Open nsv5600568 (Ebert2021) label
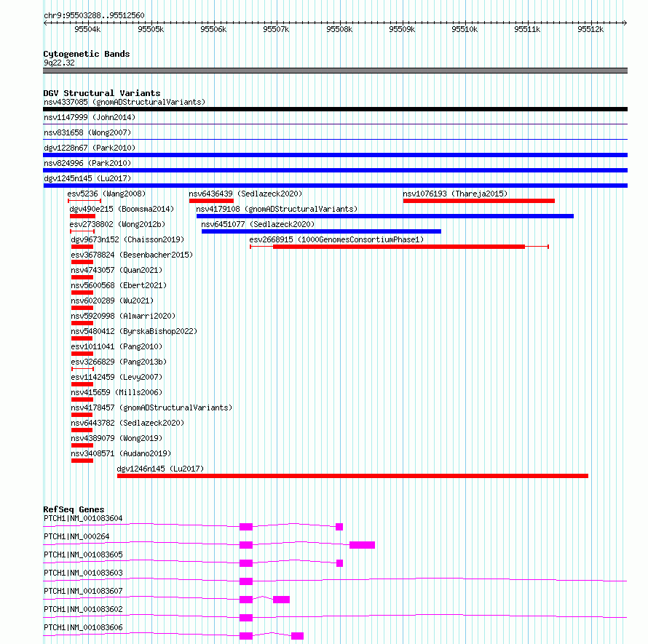 coord(119,285)
